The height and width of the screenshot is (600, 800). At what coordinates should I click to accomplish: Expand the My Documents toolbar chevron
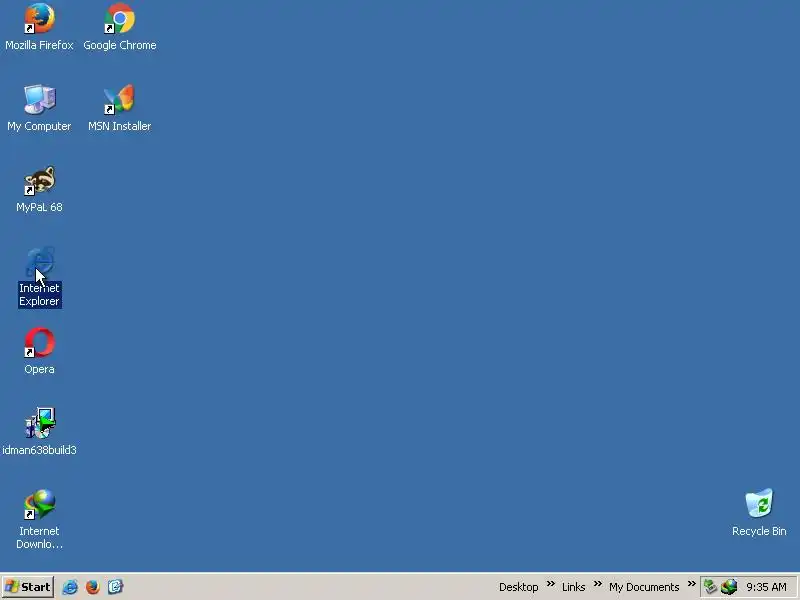point(691,583)
